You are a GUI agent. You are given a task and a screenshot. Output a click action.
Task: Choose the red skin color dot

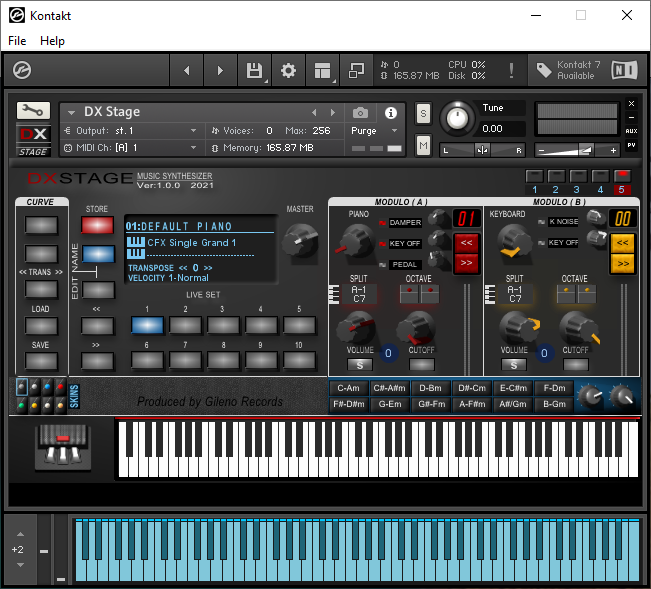61,387
